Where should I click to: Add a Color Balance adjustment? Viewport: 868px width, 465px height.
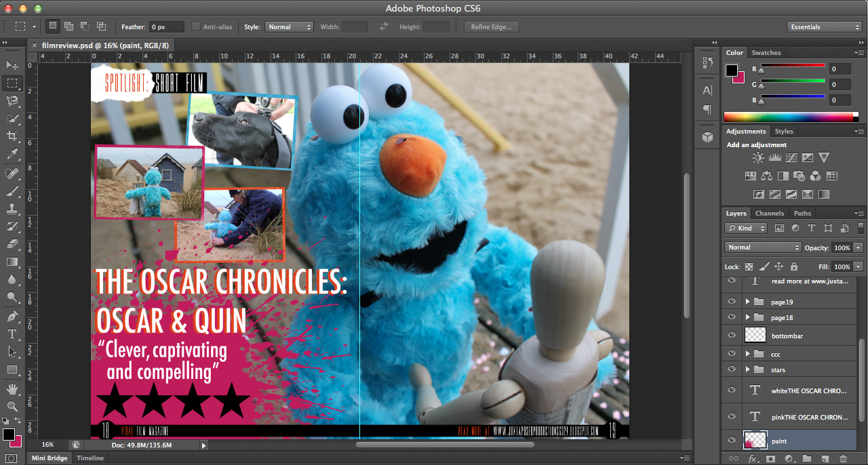point(766,176)
